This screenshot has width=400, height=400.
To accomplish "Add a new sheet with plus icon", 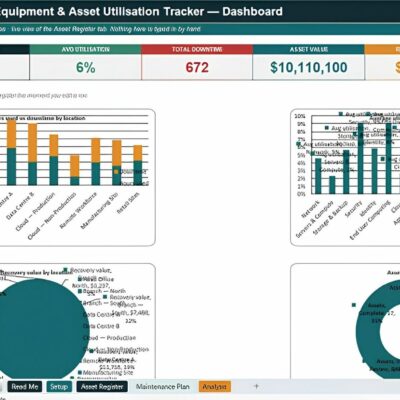I will pyautogui.click(x=256, y=386).
